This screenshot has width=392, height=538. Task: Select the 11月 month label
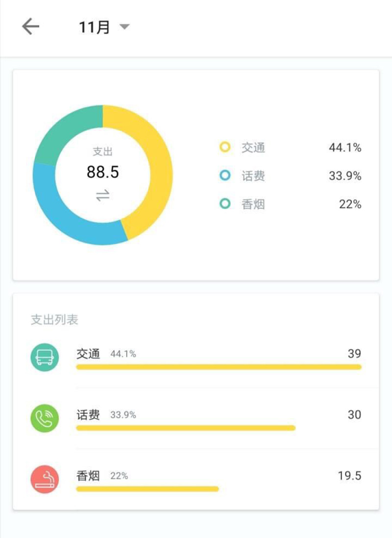95,27
